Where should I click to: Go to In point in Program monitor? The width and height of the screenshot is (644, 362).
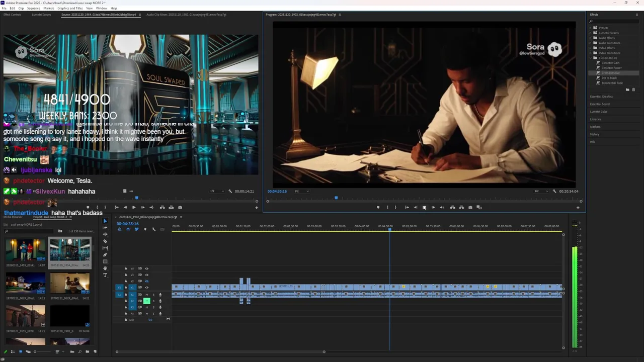(x=407, y=207)
